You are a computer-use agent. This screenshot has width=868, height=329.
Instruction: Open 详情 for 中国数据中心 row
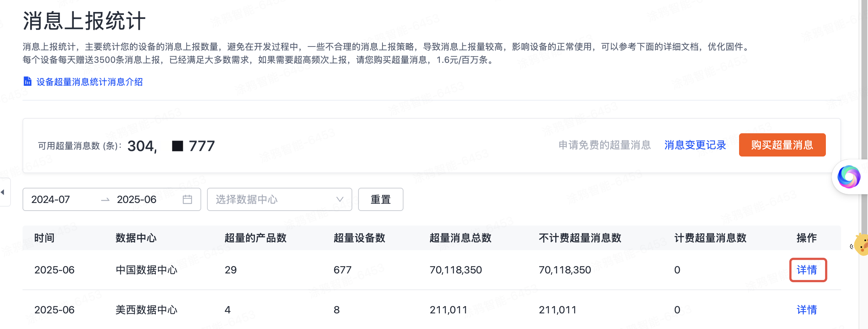coord(807,270)
